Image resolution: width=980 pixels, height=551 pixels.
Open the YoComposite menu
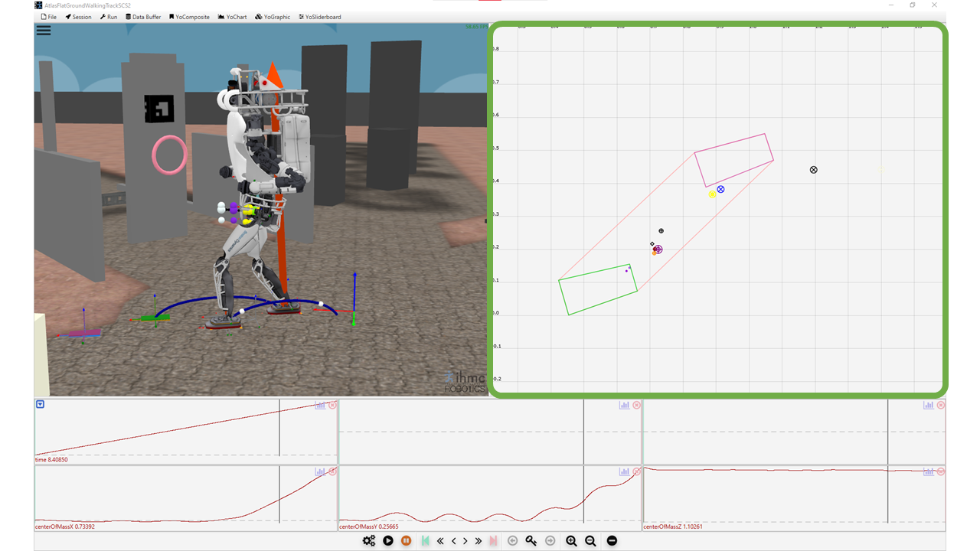189,17
